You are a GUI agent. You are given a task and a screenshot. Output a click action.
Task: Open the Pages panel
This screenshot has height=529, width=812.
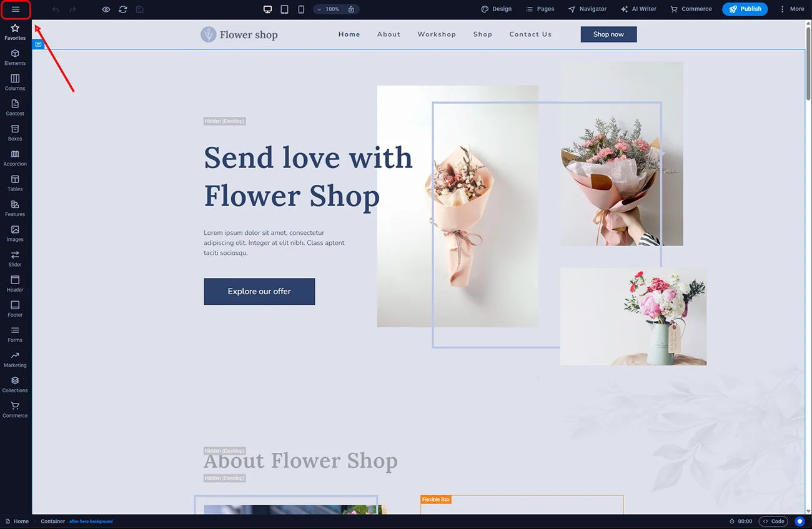tap(540, 9)
